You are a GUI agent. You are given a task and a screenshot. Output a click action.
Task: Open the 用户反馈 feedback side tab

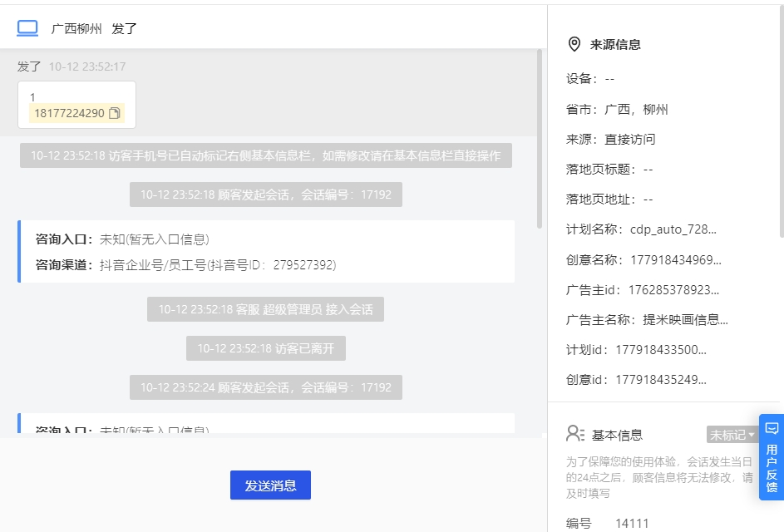click(772, 457)
